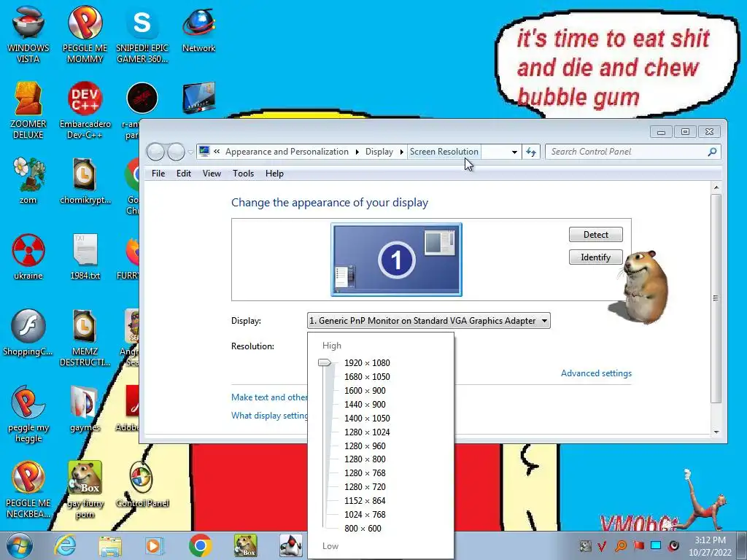The width and height of the screenshot is (747, 560).
Task: Select the ukraine radiation icon
Action: pos(28,257)
